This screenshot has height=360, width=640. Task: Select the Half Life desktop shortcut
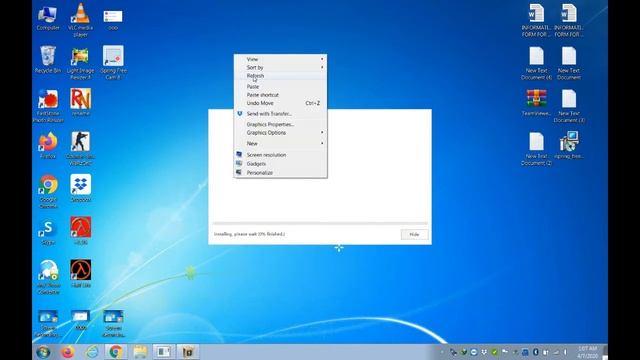pyautogui.click(x=80, y=273)
